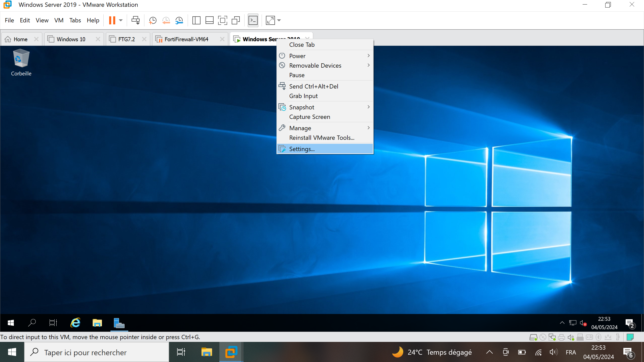The width and height of the screenshot is (644, 362).
Task: Click the printer device status icon
Action: coord(561,337)
